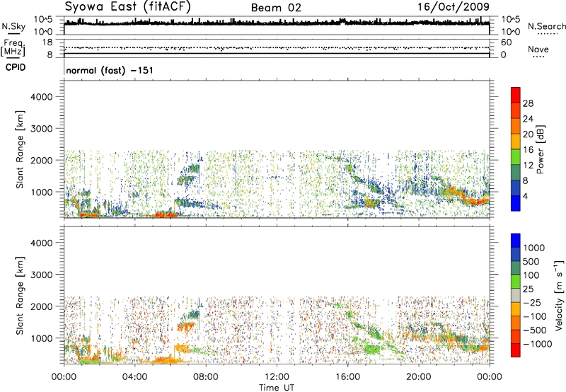Click the '16:00' time tick label
Screen dimensions: 566x392
[347, 377]
